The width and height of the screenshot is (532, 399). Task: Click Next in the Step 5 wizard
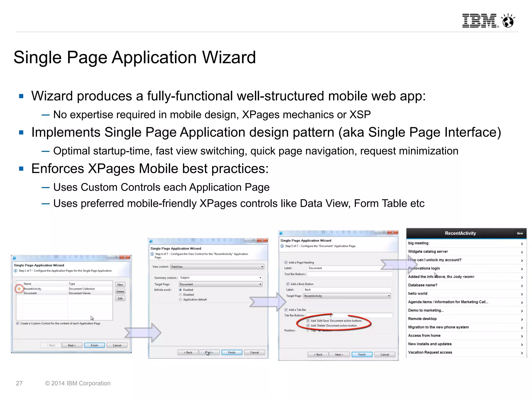[x=339, y=354]
